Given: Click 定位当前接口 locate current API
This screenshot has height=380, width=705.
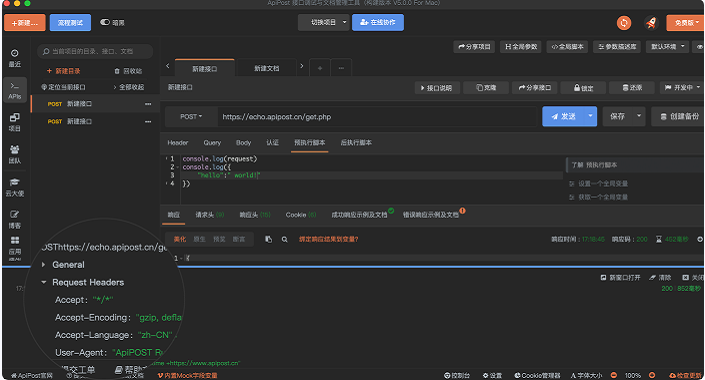Looking at the screenshot, I should click(x=63, y=87).
